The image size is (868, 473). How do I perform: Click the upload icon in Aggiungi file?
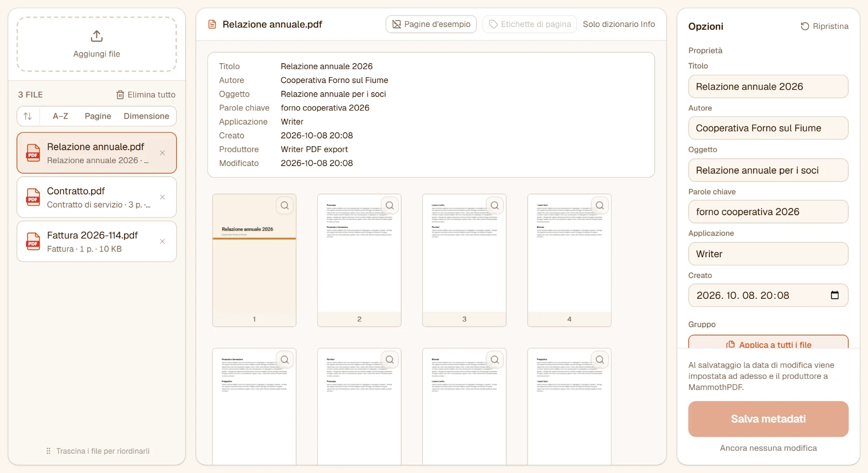pyautogui.click(x=96, y=36)
